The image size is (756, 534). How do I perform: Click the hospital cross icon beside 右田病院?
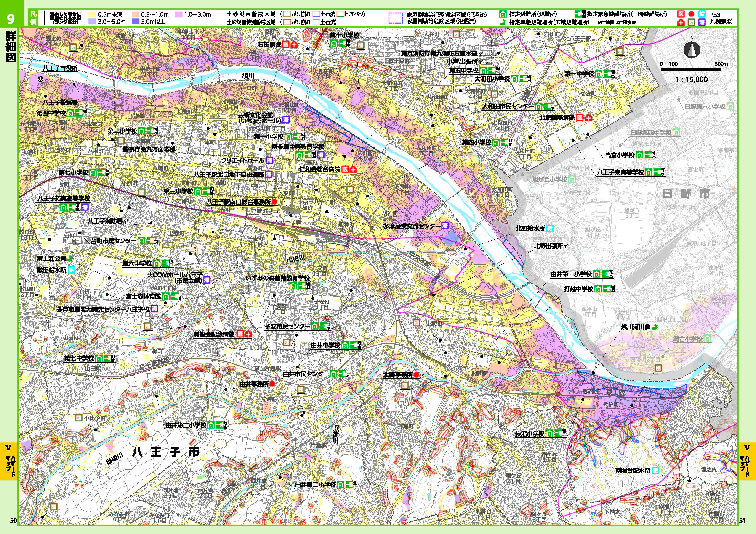[294, 45]
